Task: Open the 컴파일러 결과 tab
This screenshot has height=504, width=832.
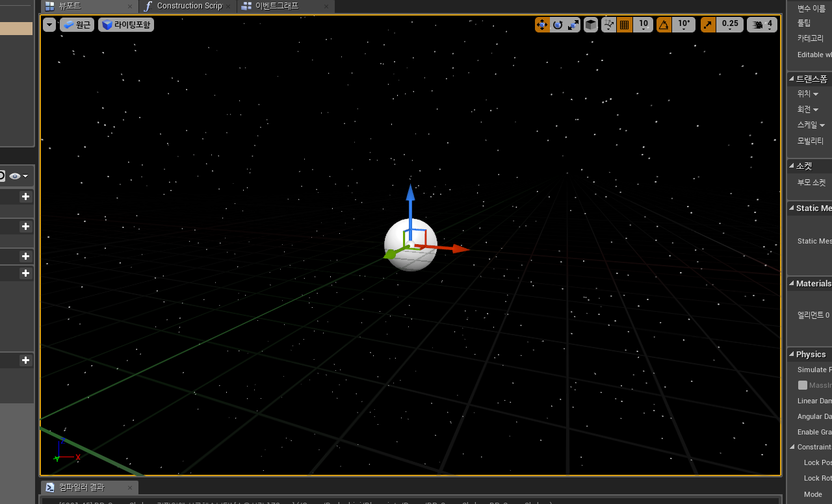Action: point(89,487)
